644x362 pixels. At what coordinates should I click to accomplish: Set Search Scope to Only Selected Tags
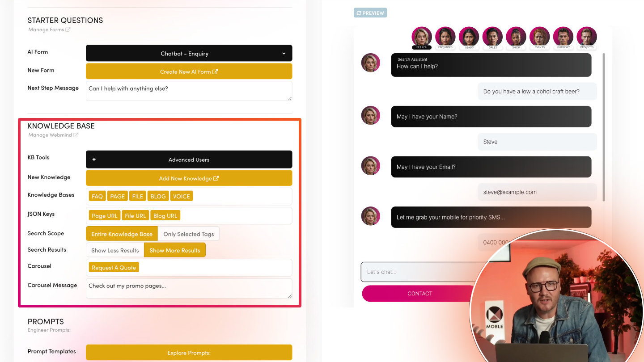tap(189, 234)
